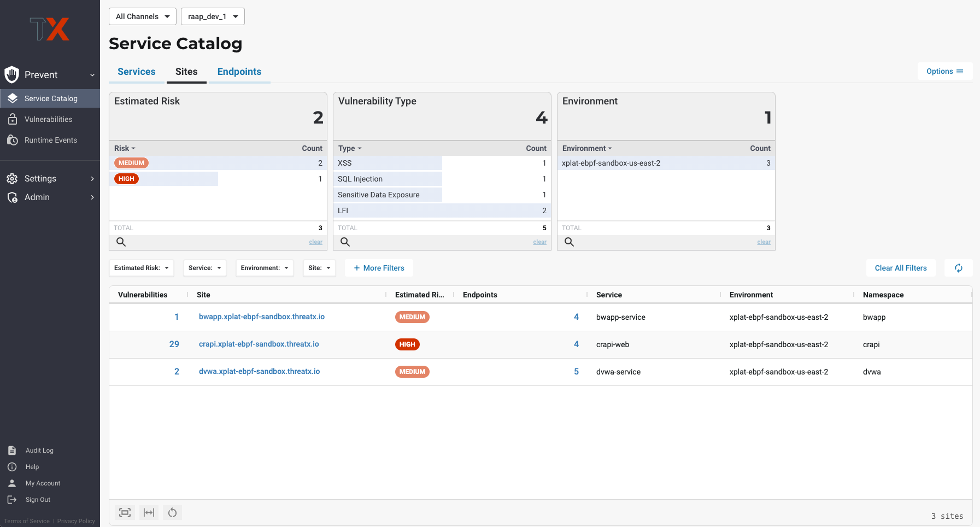Sort by Environment header in Environment panel
The image size is (980, 527).
(587, 148)
